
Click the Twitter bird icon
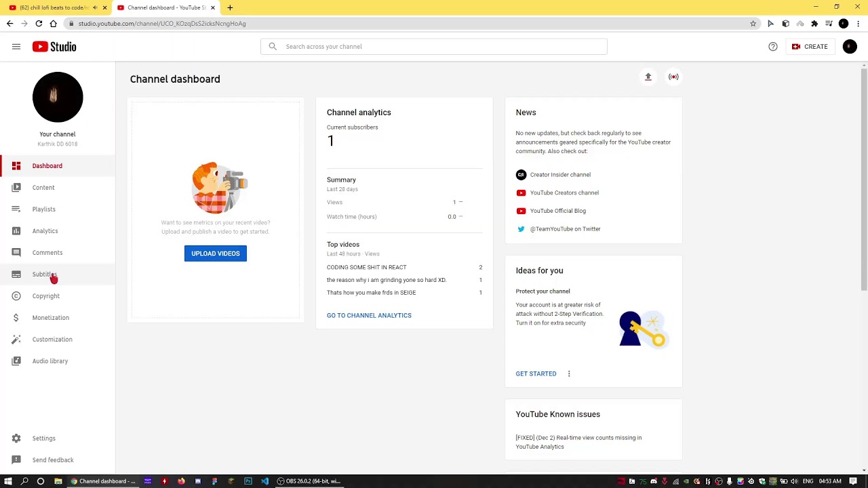pos(521,229)
